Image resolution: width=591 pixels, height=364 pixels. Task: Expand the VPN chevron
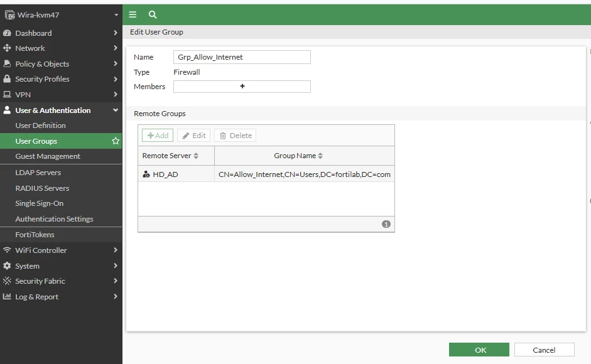click(x=116, y=94)
